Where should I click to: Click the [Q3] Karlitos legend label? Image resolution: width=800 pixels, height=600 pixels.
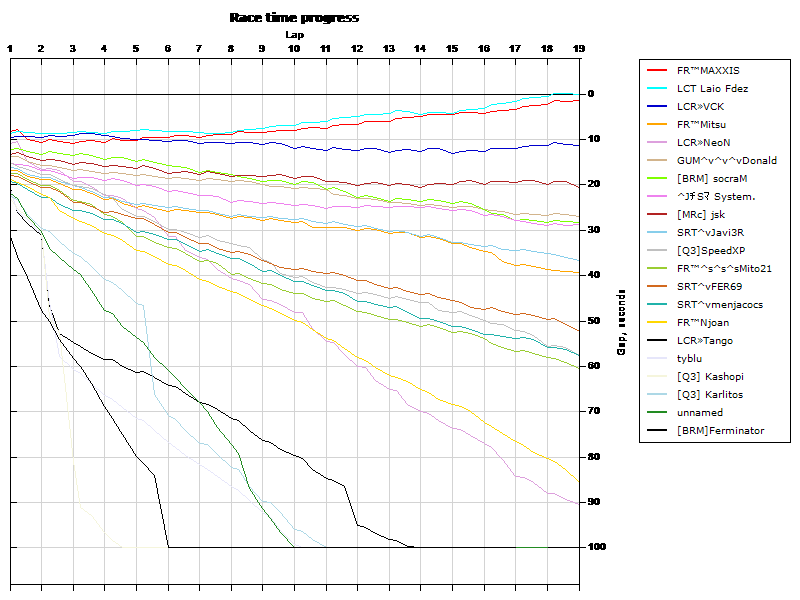[711, 395]
